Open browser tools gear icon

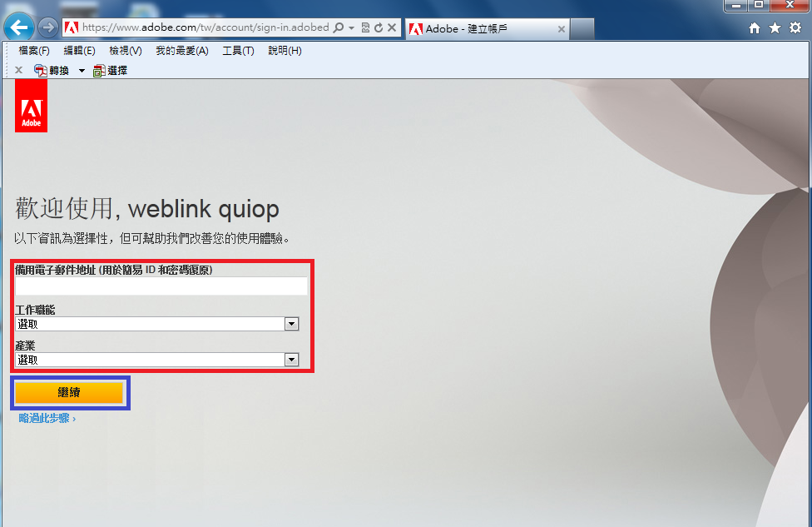(795, 28)
